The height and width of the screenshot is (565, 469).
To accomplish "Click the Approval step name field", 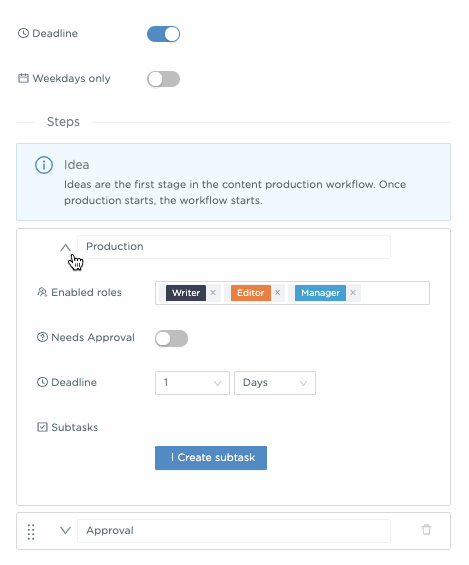I will click(x=234, y=531).
